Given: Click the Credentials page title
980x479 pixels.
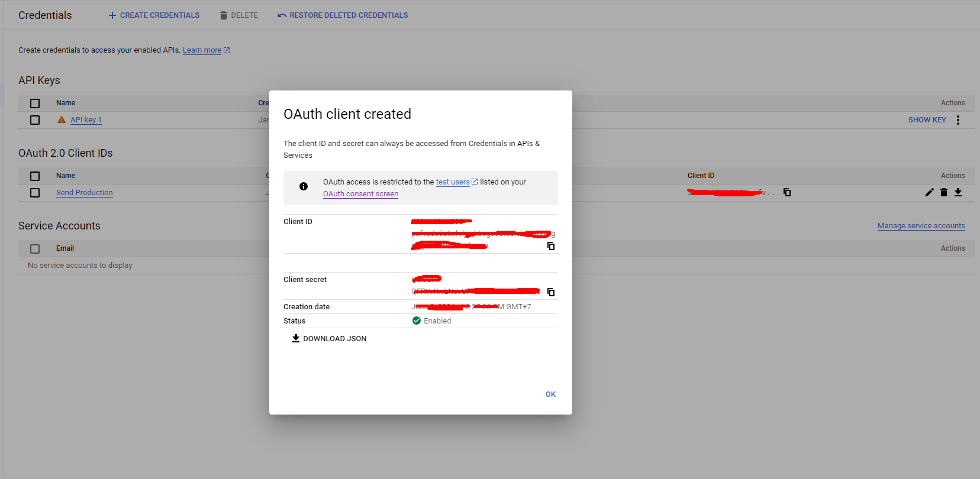Looking at the screenshot, I should pos(45,15).
